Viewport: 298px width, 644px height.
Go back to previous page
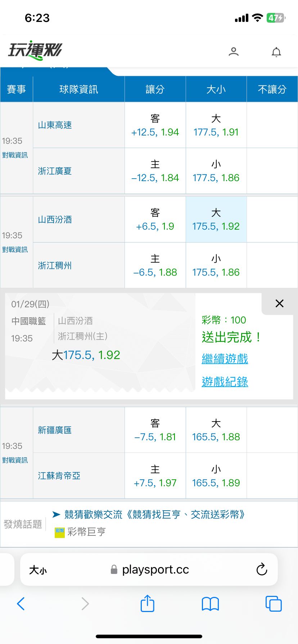pyautogui.click(x=21, y=604)
